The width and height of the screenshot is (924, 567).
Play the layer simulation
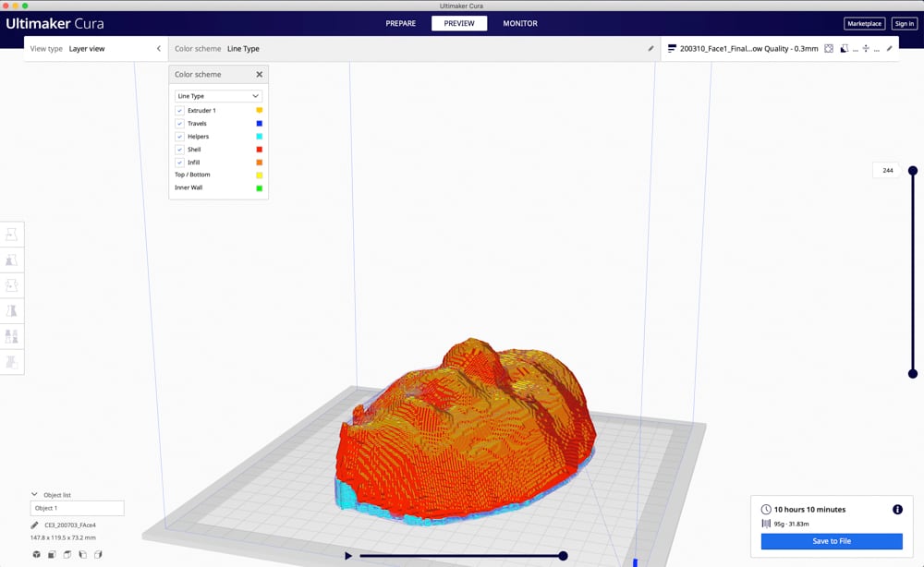[347, 556]
